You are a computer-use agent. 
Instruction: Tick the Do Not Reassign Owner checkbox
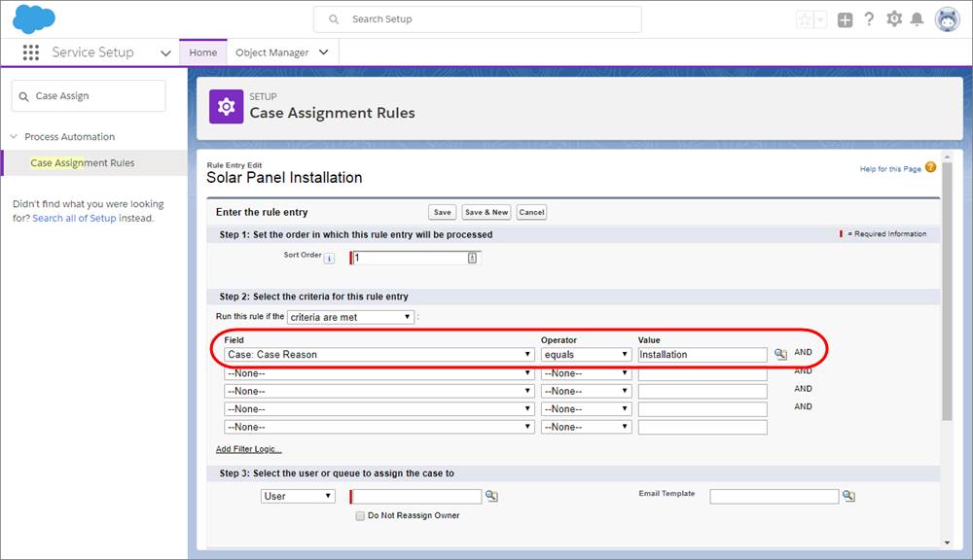click(360, 516)
